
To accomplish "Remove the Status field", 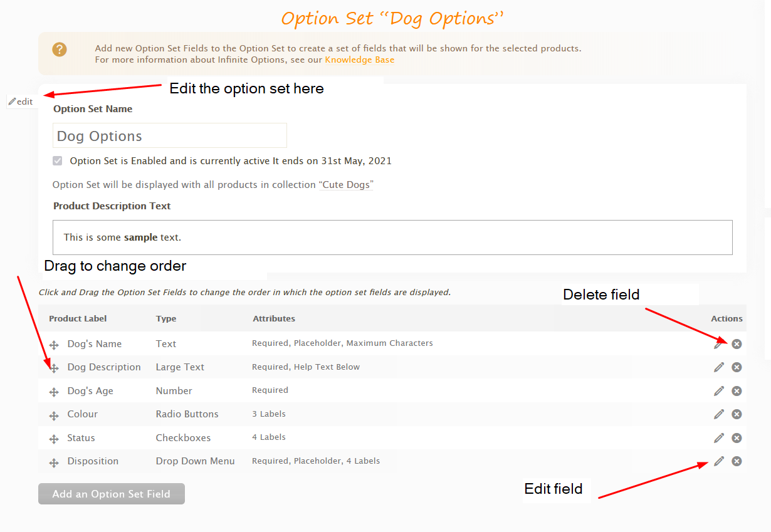I will tap(737, 437).
